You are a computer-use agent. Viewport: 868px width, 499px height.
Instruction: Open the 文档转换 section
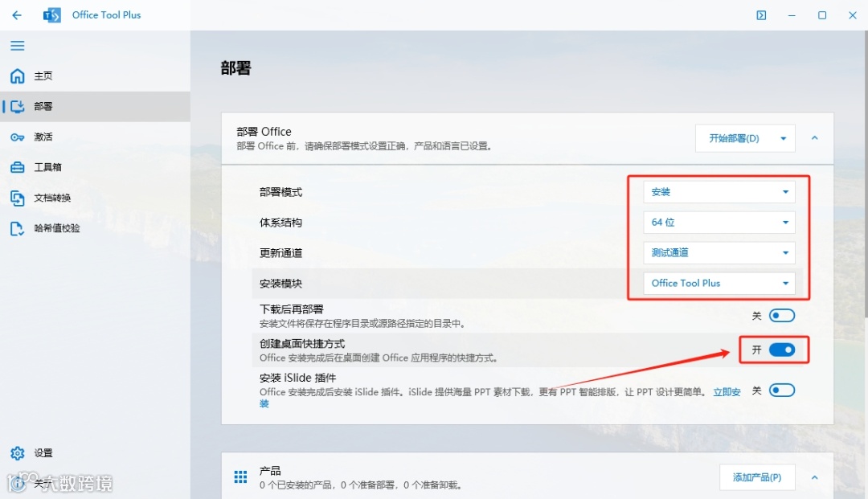click(95, 198)
